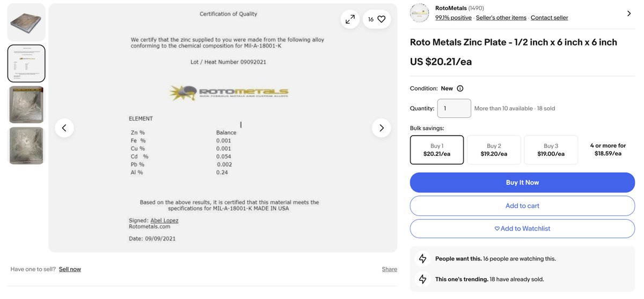Choose Buy 3 at $19.00/ea option
The width and height of the screenshot is (644, 299).
coord(551,150)
